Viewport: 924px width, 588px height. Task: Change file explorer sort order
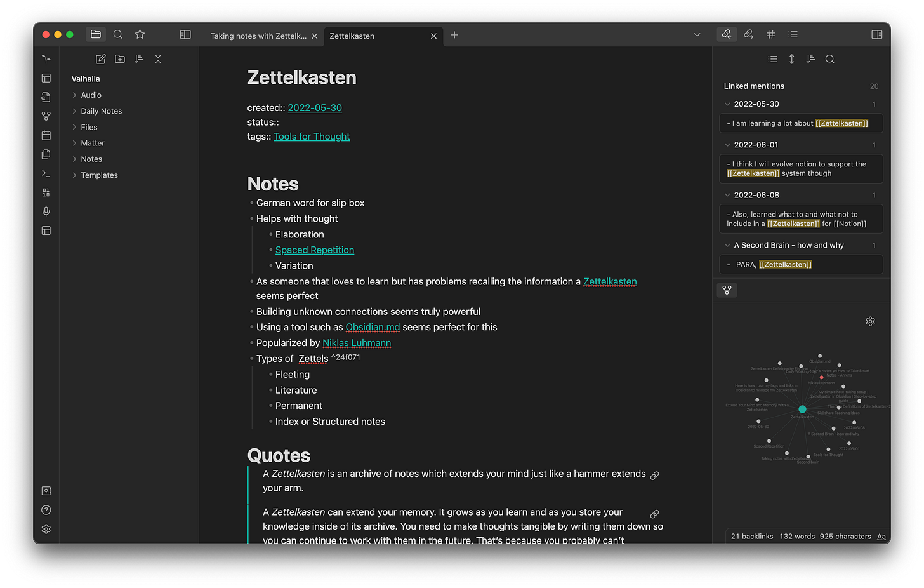click(x=139, y=59)
